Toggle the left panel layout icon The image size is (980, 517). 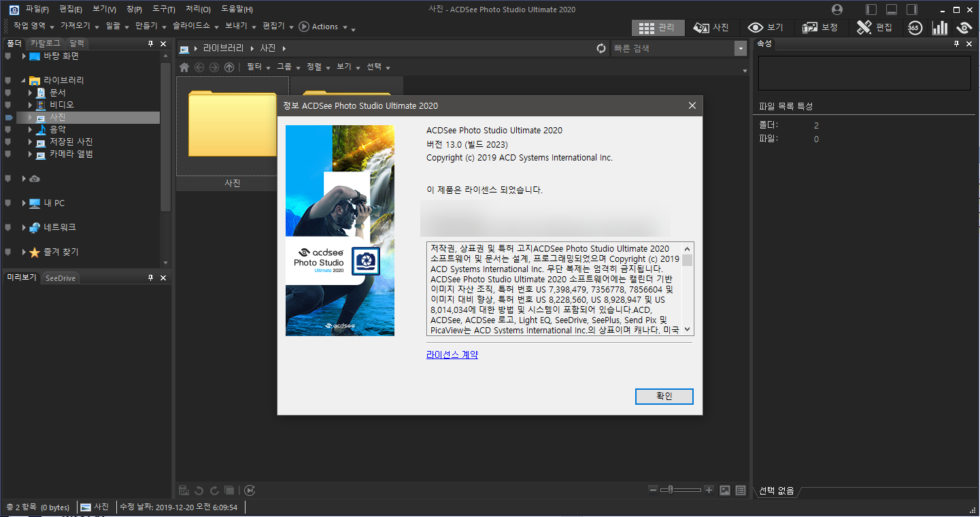tap(871, 10)
